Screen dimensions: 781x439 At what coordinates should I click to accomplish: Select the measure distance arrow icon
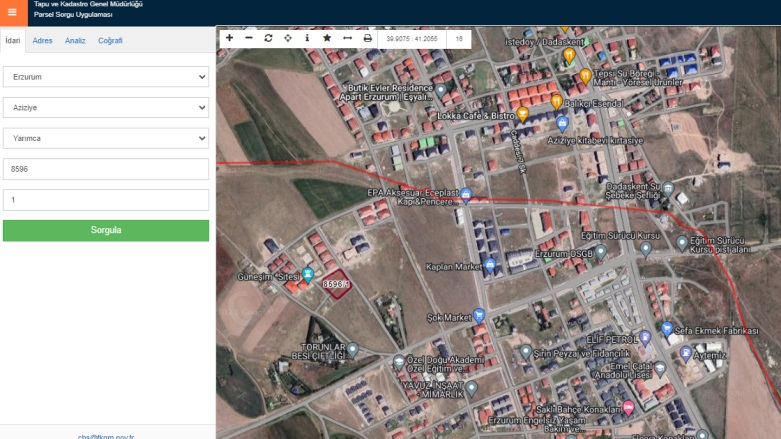pyautogui.click(x=347, y=38)
